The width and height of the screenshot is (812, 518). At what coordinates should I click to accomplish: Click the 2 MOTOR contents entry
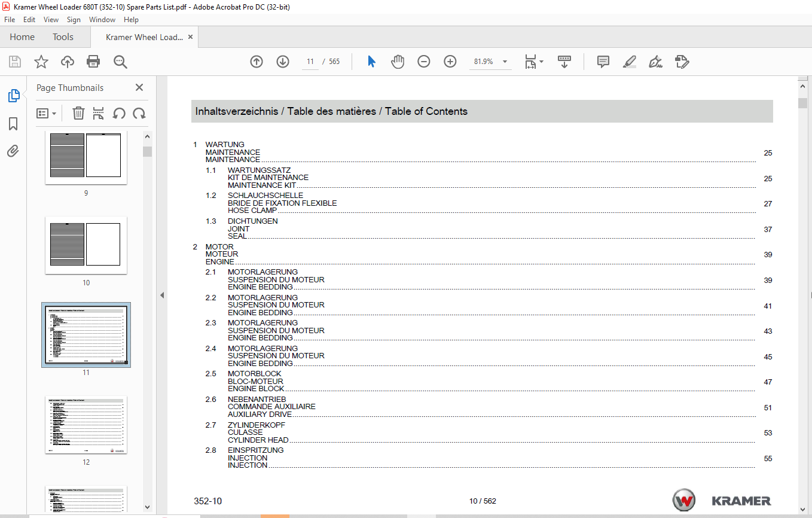483,254
